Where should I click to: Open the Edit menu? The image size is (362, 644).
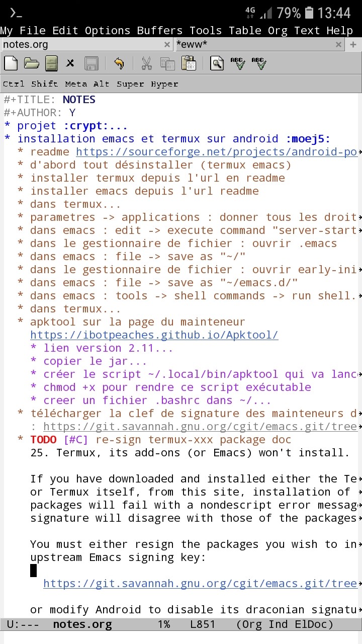click(65, 31)
